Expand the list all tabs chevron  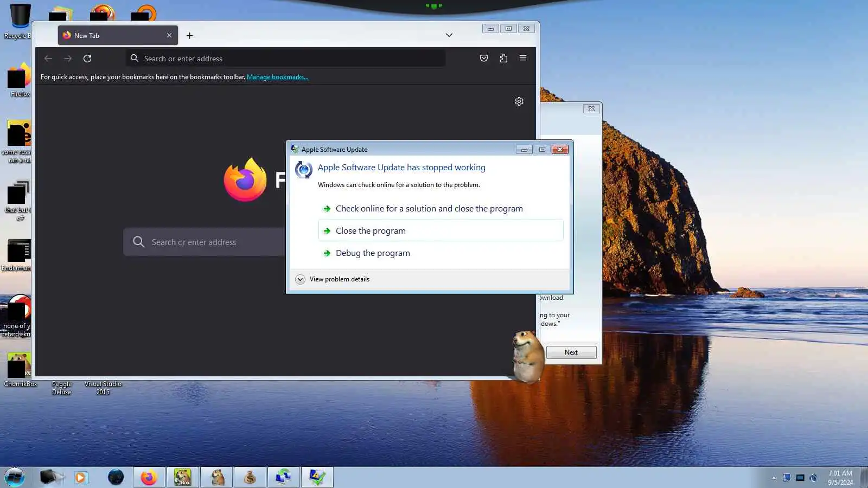(x=449, y=35)
